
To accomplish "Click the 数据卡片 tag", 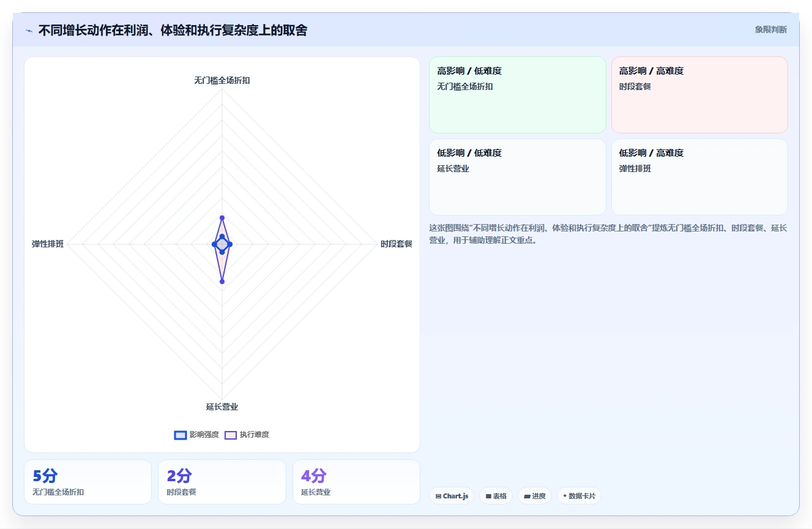I will 579,496.
